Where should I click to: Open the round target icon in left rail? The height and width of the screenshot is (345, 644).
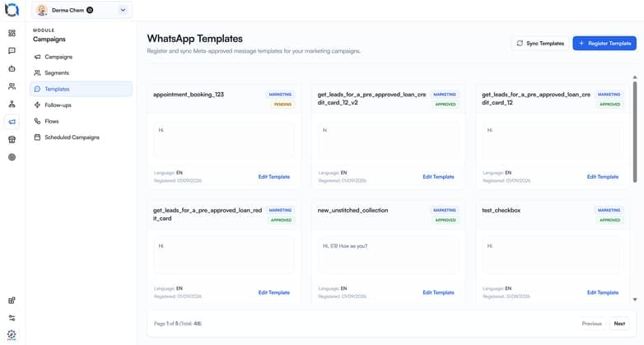12,157
